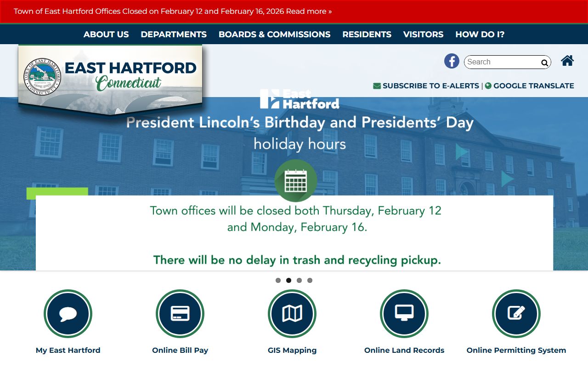The image size is (588, 368).
Task: Select the second (active) slideshow dot
Action: [x=288, y=280]
